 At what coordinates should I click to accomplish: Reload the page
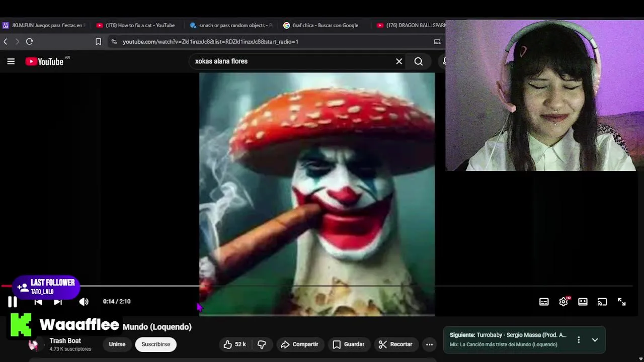30,42
